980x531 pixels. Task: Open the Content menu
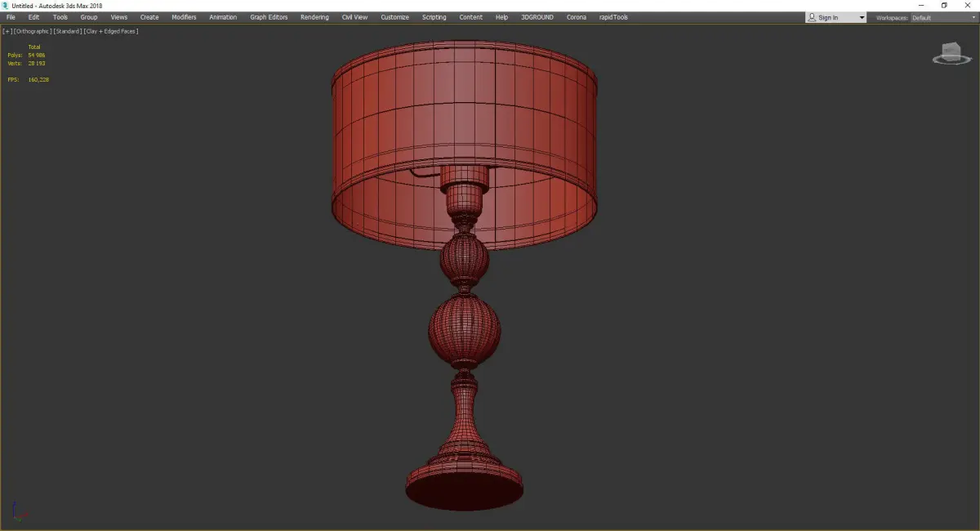tap(470, 17)
